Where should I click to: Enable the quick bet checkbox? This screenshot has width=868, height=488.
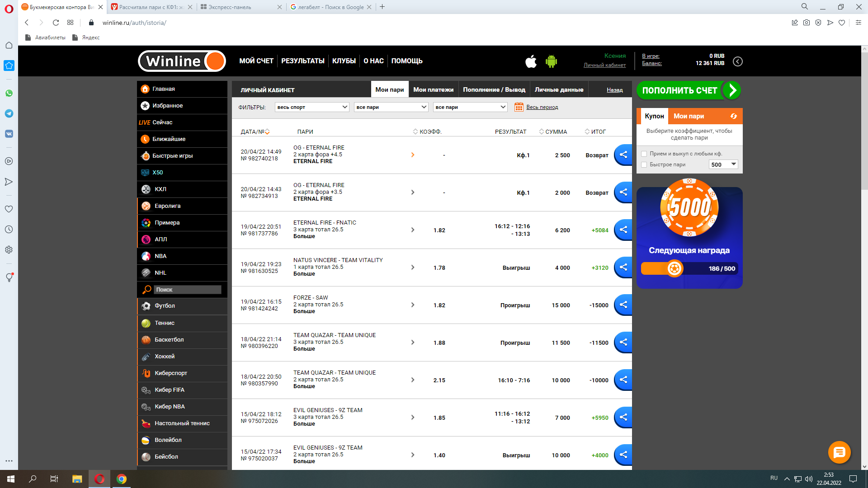[x=644, y=164]
